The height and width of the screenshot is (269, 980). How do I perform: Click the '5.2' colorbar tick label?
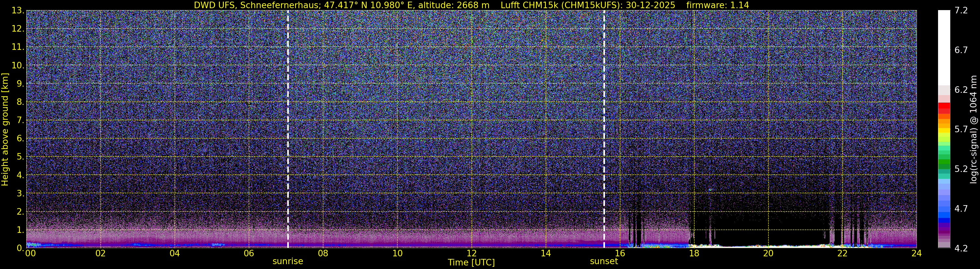pyautogui.click(x=961, y=169)
